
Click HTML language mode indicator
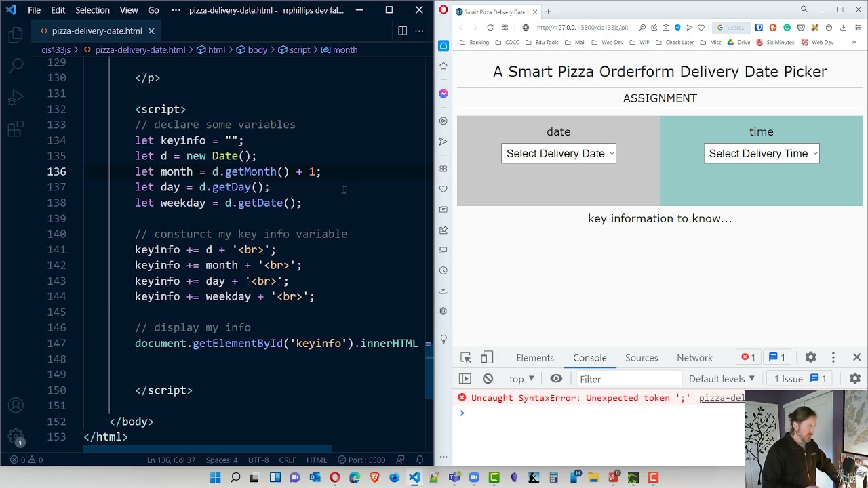pos(317,460)
